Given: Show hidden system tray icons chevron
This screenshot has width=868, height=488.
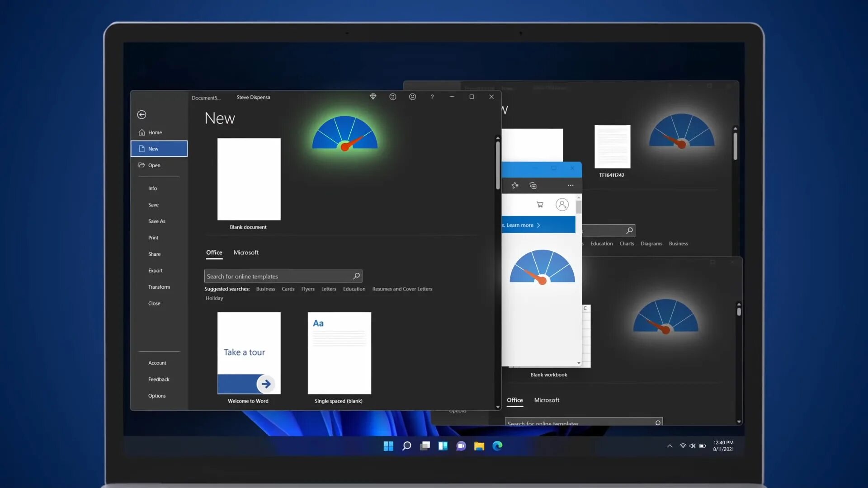Looking at the screenshot, I should (x=670, y=446).
